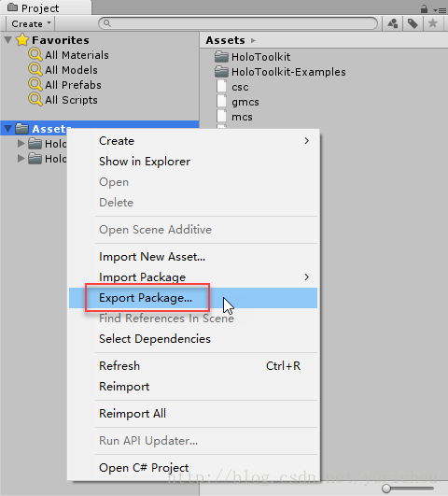Select the gmcs file name

point(245,103)
